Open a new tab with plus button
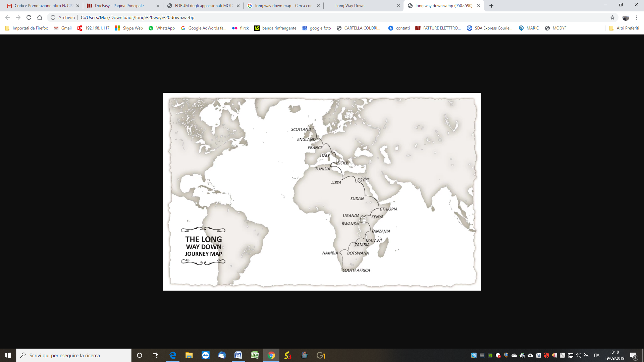This screenshot has height=362, width=644. (x=491, y=6)
